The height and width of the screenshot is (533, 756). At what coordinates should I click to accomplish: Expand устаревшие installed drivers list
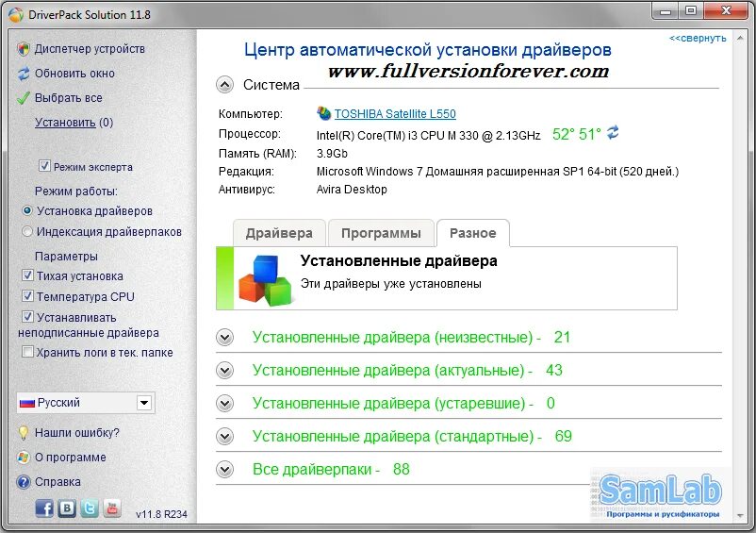(x=224, y=403)
